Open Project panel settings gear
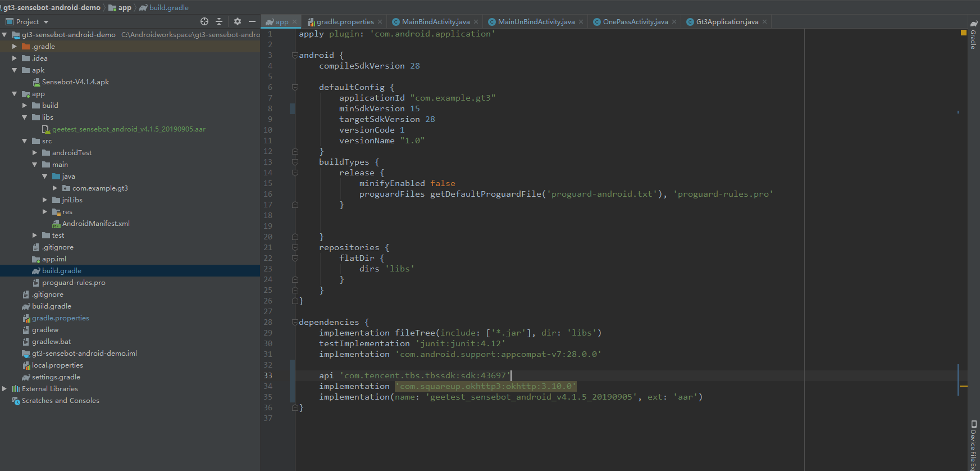The width and height of the screenshot is (980, 471). (238, 21)
